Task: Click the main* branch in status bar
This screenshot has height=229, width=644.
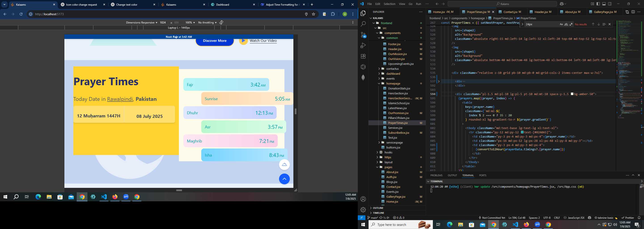Action: coord(373,218)
